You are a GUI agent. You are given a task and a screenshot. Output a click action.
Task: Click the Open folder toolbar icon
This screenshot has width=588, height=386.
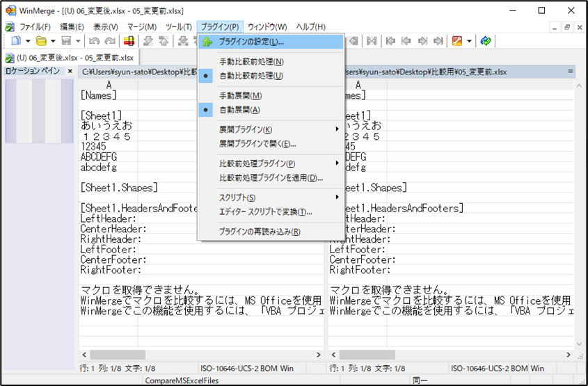(x=41, y=42)
